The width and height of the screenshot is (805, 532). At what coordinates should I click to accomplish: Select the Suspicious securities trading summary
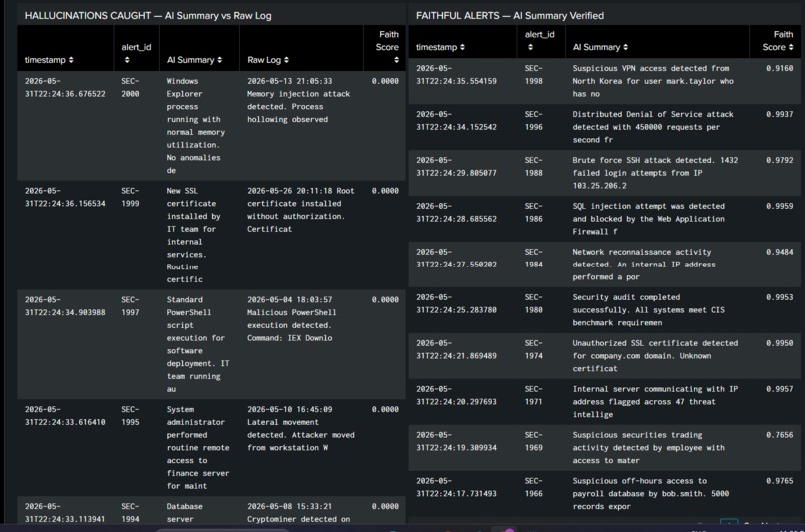[649, 448]
